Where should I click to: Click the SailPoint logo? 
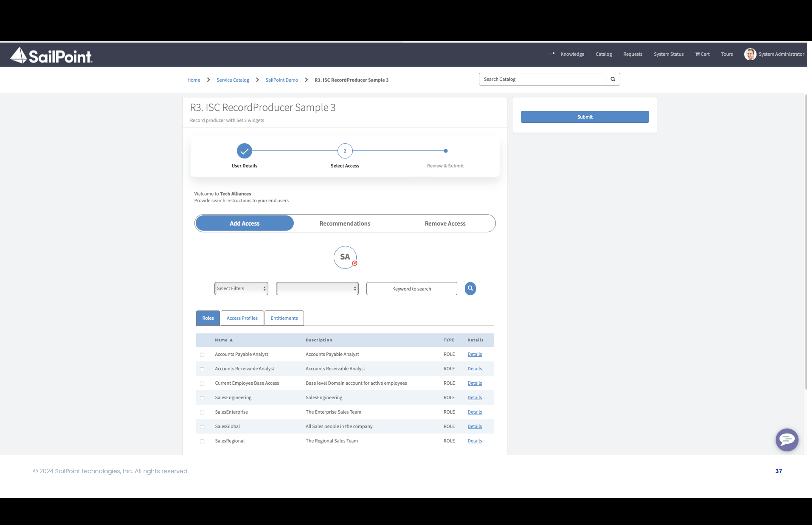coord(51,55)
